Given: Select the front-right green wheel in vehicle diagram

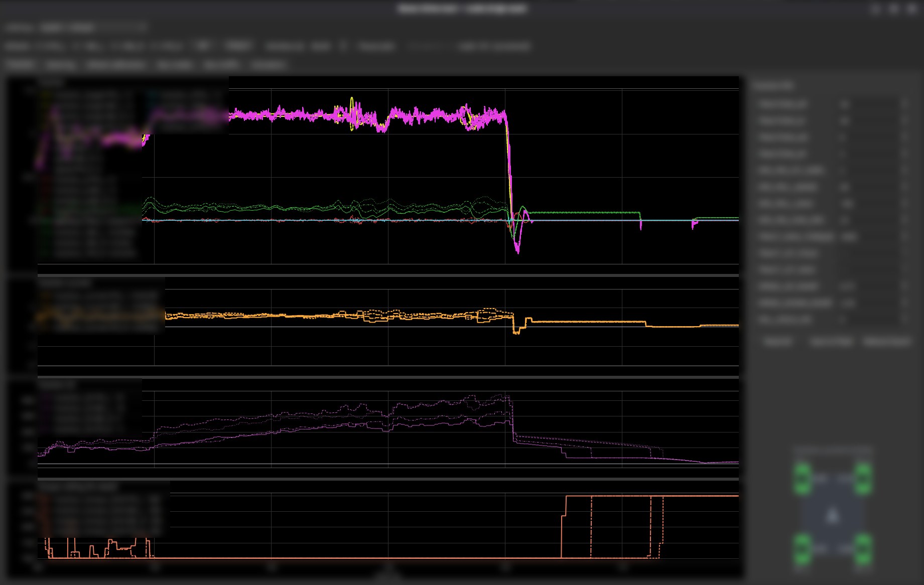Looking at the screenshot, I should click(x=863, y=478).
